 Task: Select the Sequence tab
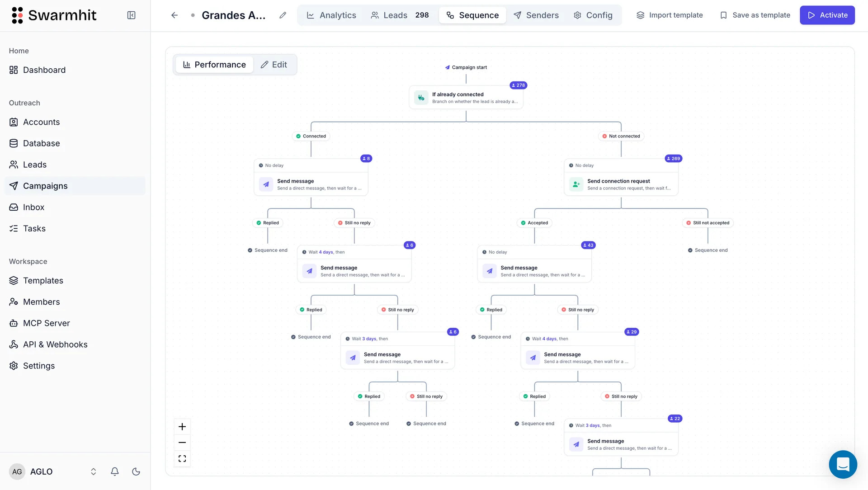(472, 15)
